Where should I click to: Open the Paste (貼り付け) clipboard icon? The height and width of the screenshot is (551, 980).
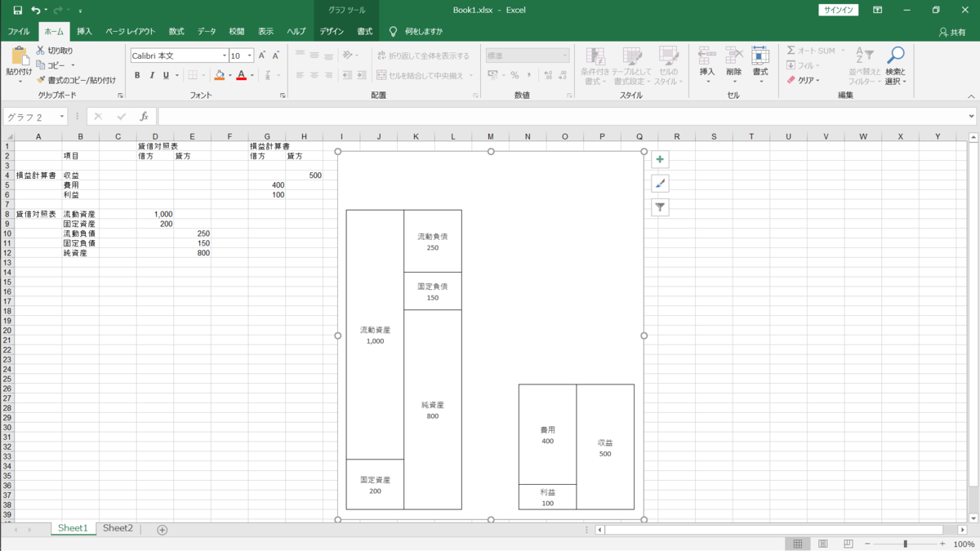point(19,57)
